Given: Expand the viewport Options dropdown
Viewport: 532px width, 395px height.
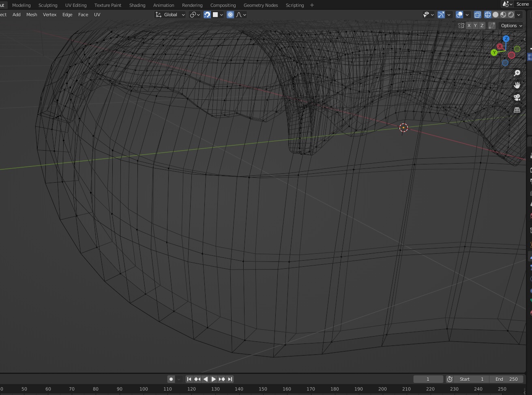Looking at the screenshot, I should [511, 26].
